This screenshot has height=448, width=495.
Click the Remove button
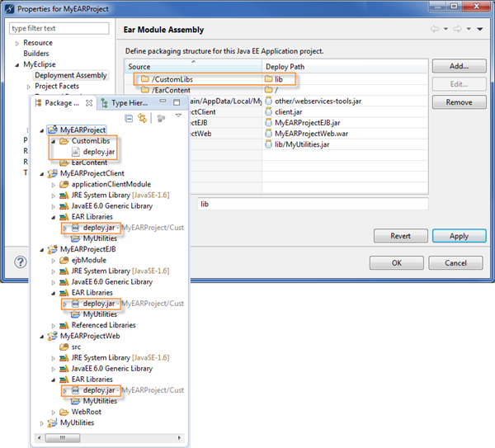click(459, 102)
